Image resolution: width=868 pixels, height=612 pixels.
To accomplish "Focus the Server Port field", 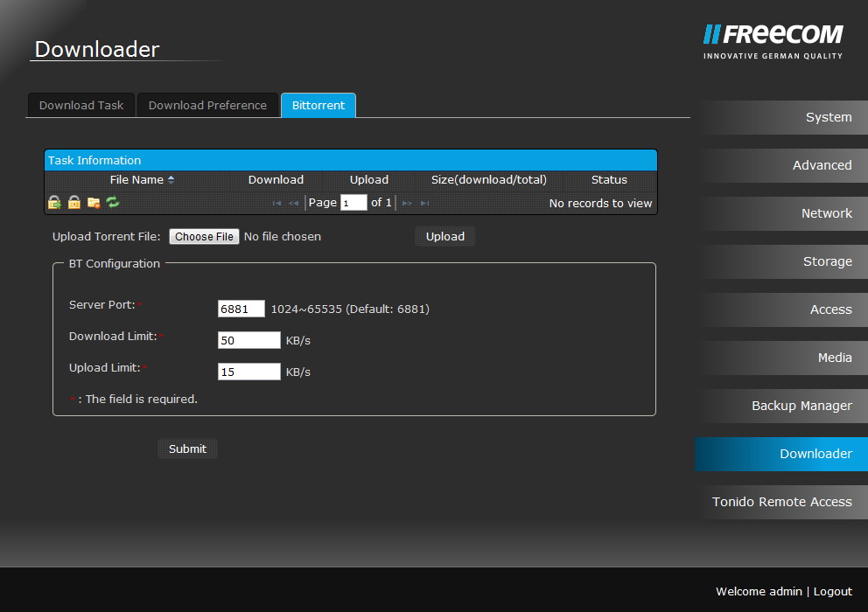I will point(241,309).
